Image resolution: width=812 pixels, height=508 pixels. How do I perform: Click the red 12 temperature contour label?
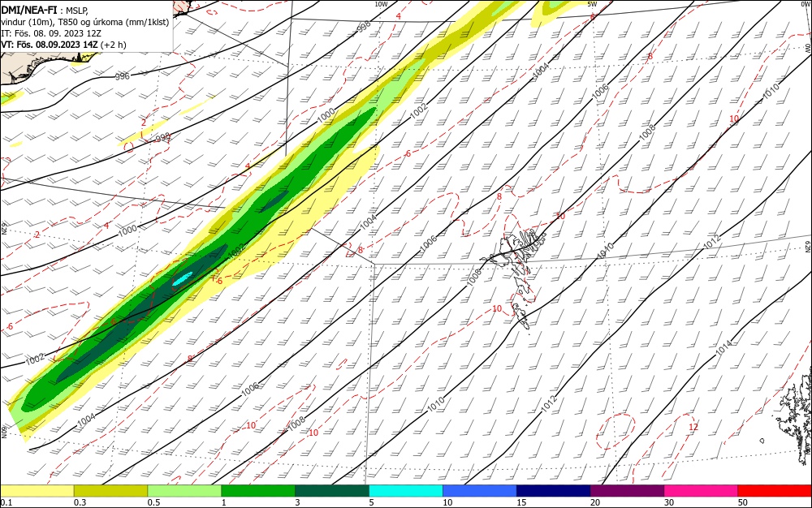click(x=693, y=427)
